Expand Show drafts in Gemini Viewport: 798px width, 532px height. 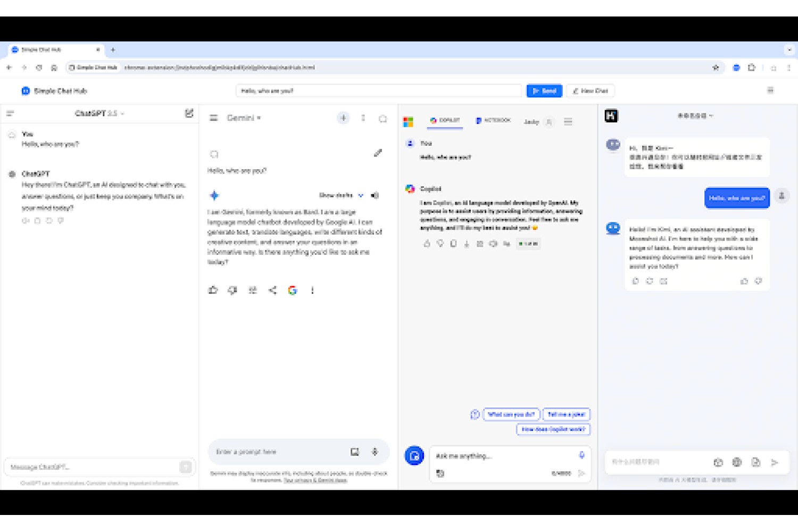click(x=341, y=195)
